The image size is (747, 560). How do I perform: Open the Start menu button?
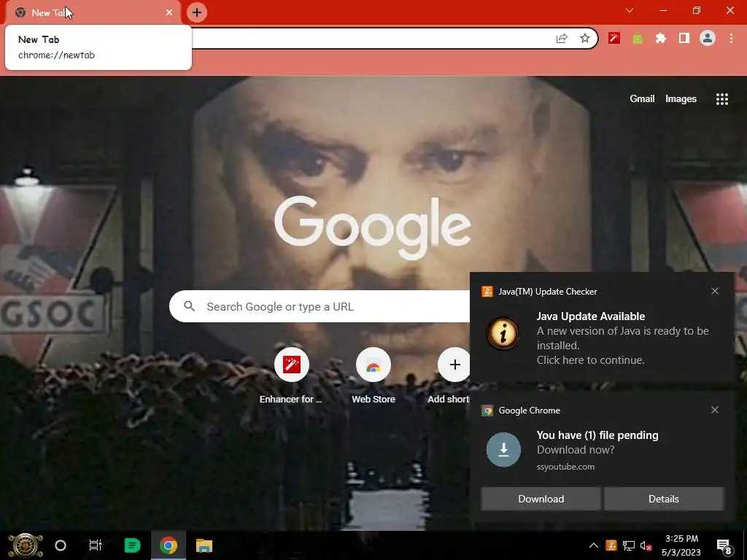click(26, 545)
